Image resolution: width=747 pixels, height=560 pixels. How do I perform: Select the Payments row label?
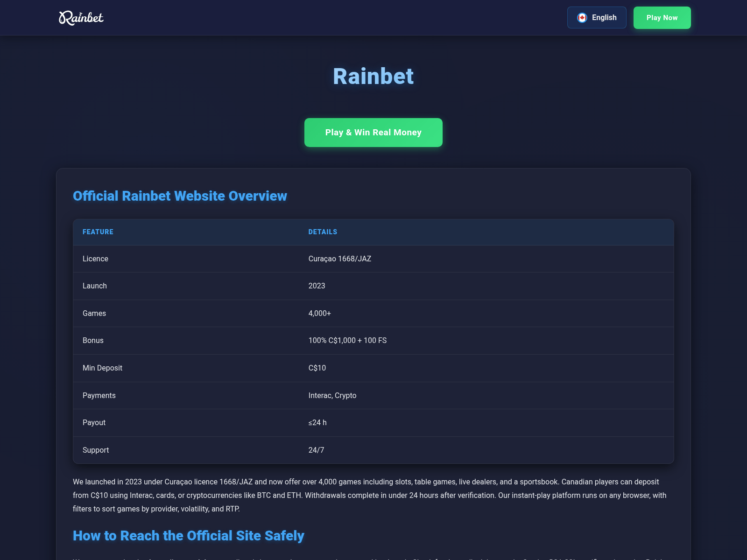99,396
